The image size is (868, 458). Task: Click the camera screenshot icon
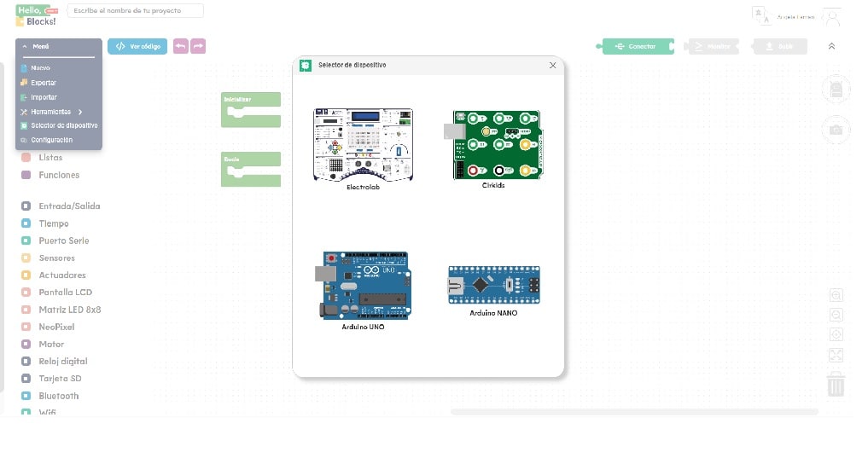click(x=836, y=130)
